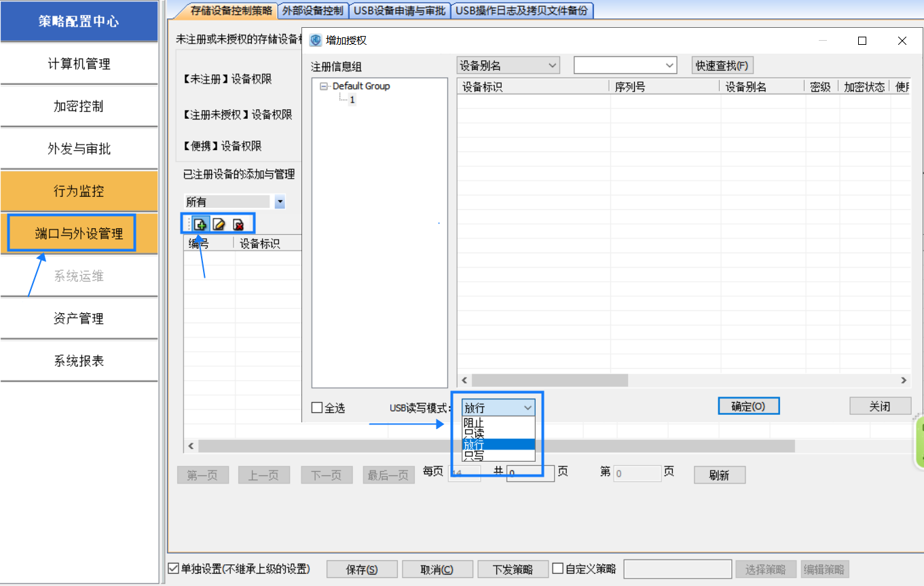Switch to 外部设备控制 tab
924x586 pixels.
[312, 10]
